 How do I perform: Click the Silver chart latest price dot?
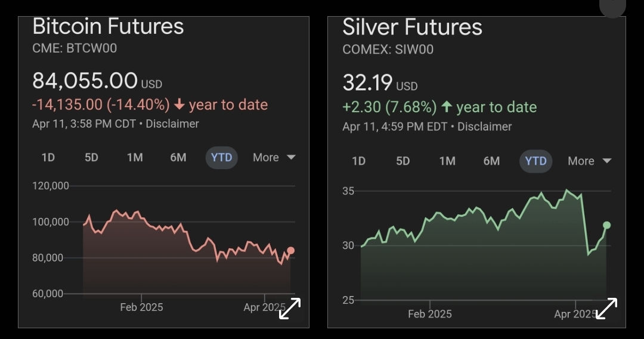(606, 225)
